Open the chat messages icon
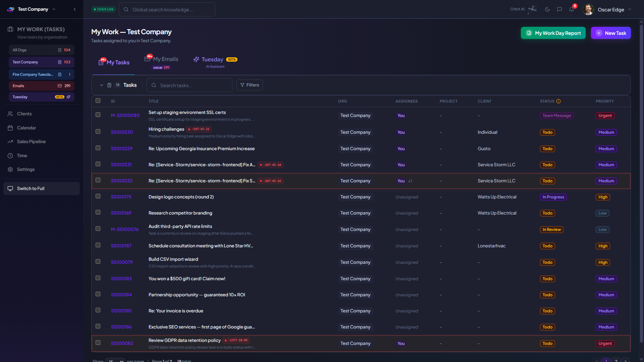The height and width of the screenshot is (362, 644). [x=559, y=9]
